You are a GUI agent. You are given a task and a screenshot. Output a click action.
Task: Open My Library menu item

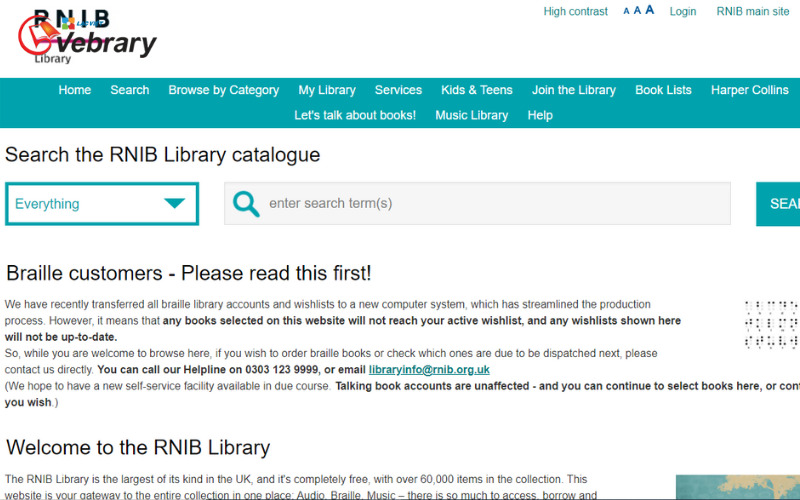(327, 90)
